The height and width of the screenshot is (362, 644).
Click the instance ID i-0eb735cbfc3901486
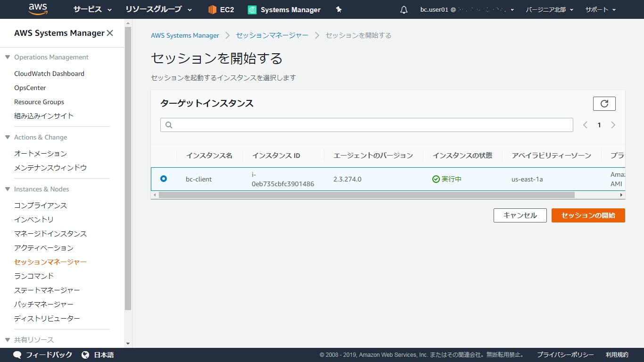point(283,179)
